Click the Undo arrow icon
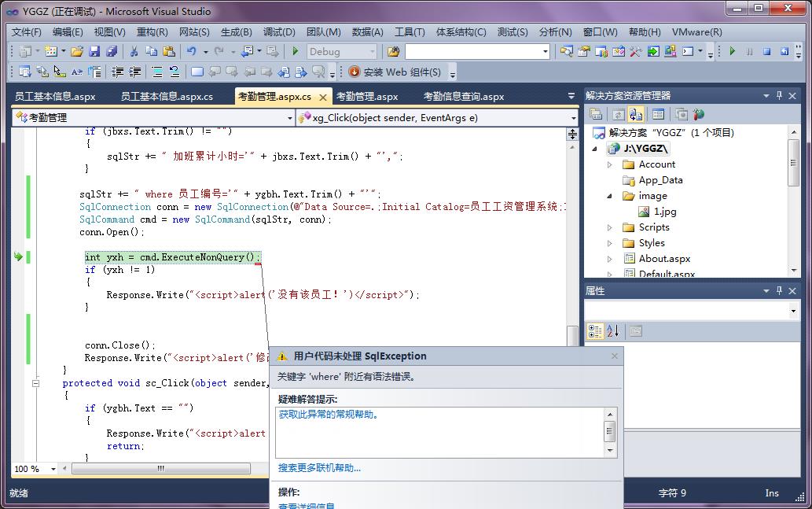This screenshot has height=509, width=812. [192, 51]
